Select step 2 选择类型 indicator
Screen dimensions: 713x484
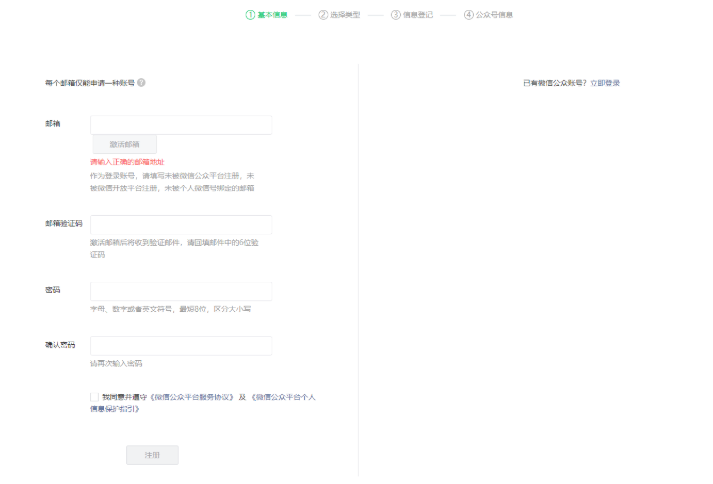click(x=339, y=15)
